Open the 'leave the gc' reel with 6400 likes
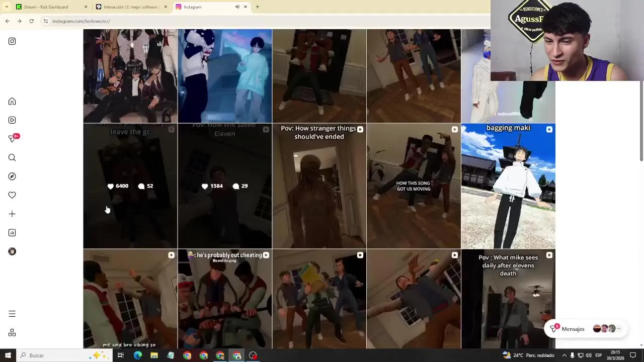 [x=130, y=186]
